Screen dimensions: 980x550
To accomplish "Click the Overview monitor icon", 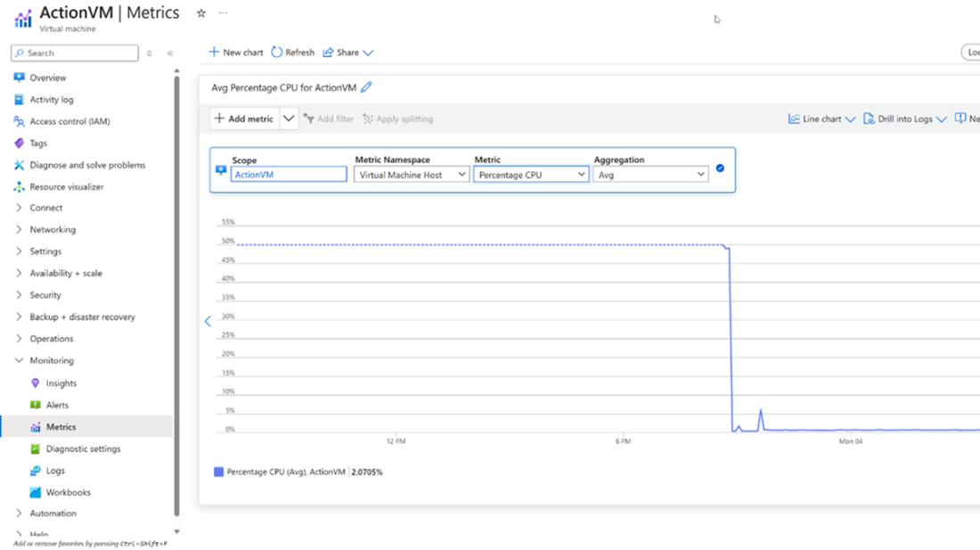I will point(19,78).
